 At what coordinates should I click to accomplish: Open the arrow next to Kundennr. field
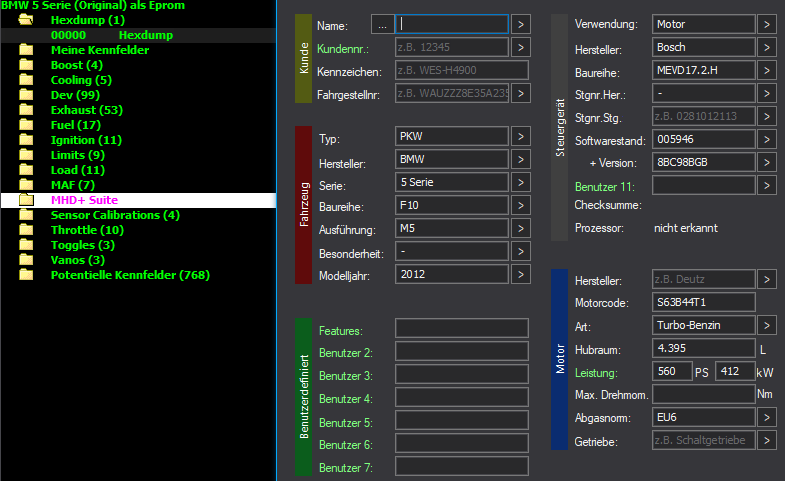pyautogui.click(x=521, y=48)
